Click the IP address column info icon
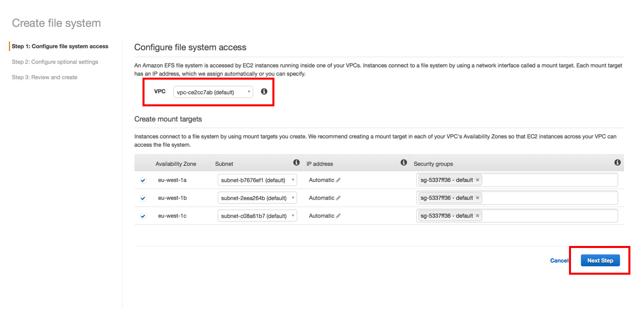644x312 pixels. [403, 163]
